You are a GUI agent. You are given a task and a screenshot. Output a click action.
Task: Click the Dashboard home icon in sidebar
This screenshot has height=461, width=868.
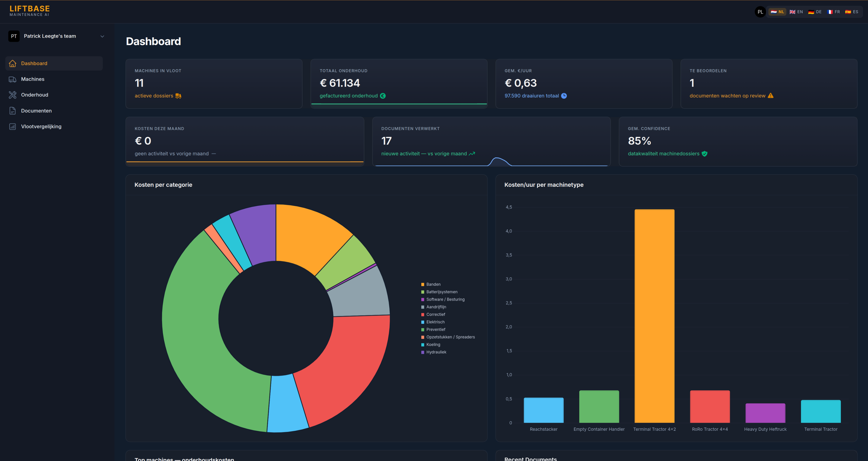(13, 63)
